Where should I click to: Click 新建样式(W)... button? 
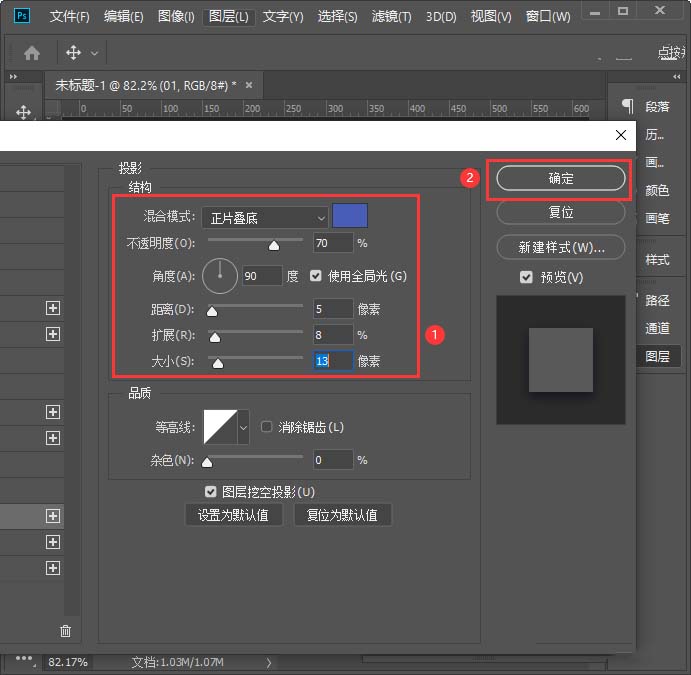point(561,247)
